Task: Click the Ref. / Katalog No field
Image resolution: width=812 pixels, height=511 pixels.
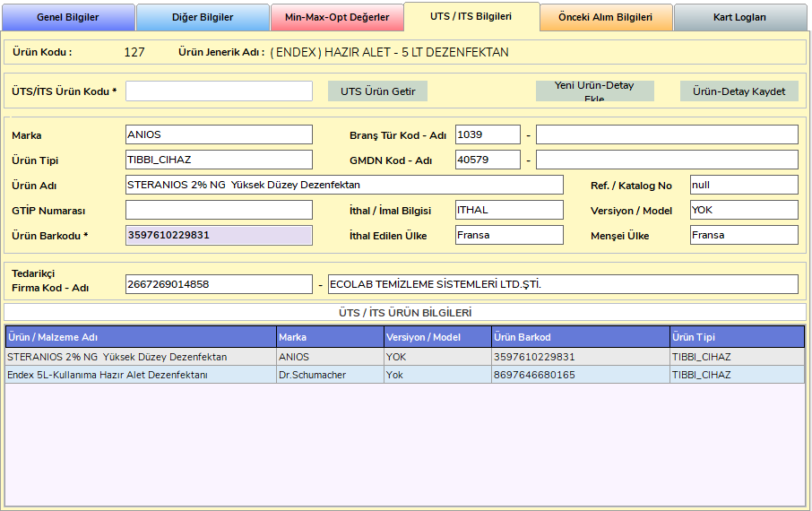Action: tap(744, 185)
